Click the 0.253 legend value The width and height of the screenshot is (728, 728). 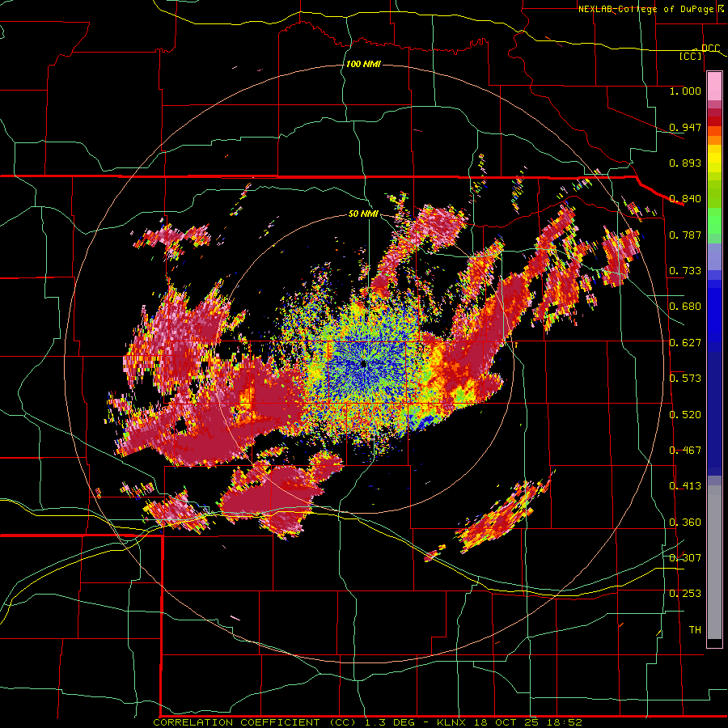pos(685,594)
